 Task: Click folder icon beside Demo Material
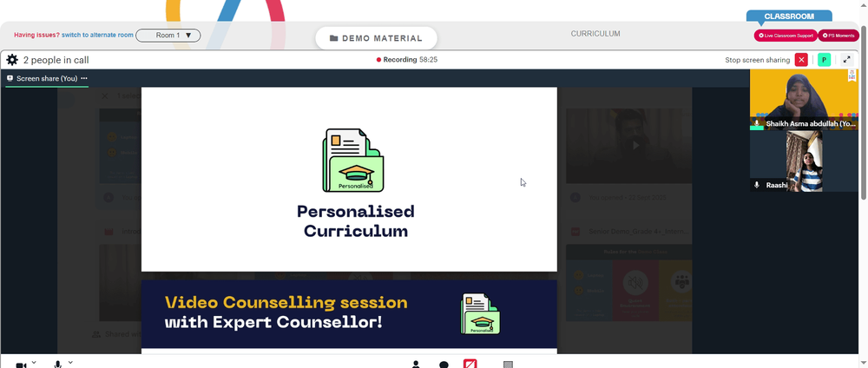[334, 39]
